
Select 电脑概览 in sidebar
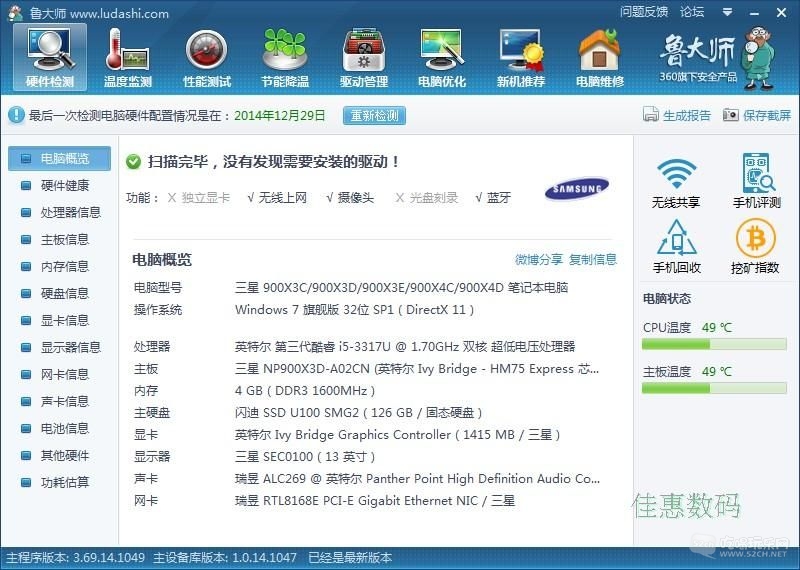pyautogui.click(x=59, y=158)
